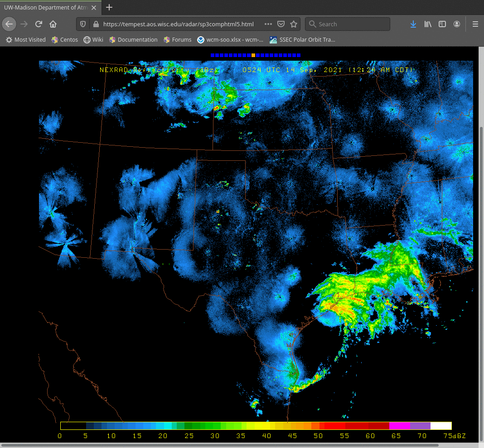Open the Firefox account icon
Viewport: 484px width, 448px height.
[x=457, y=24]
